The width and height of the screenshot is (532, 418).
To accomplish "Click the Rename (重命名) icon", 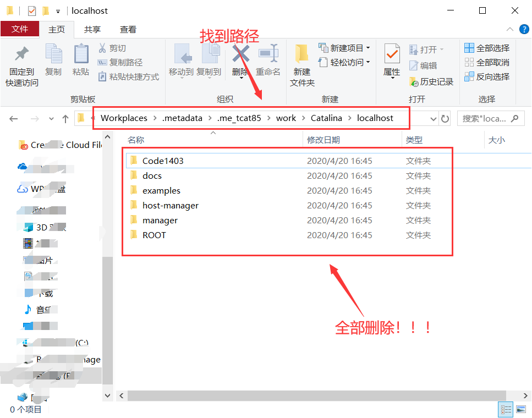I will click(268, 61).
